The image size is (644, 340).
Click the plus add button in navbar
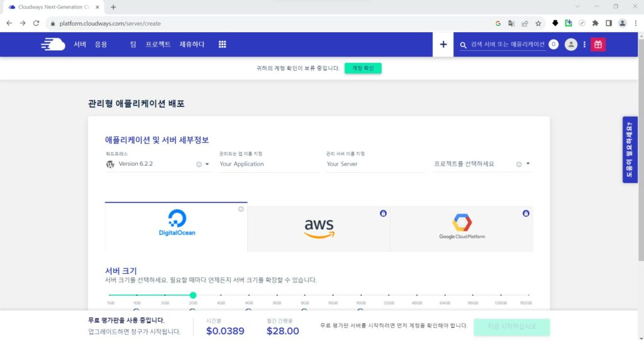[443, 45]
